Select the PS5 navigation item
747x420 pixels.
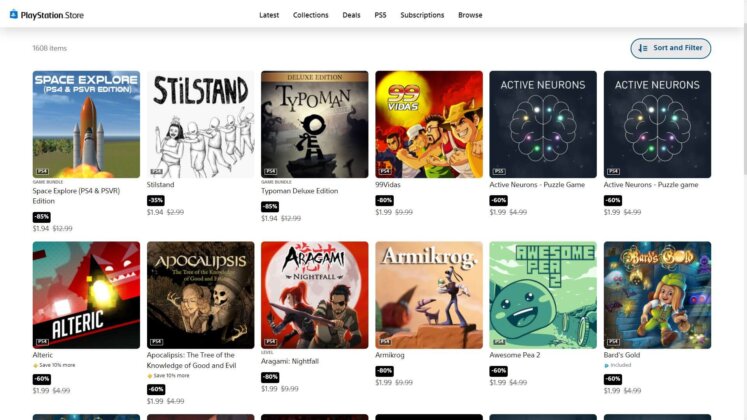pos(380,15)
